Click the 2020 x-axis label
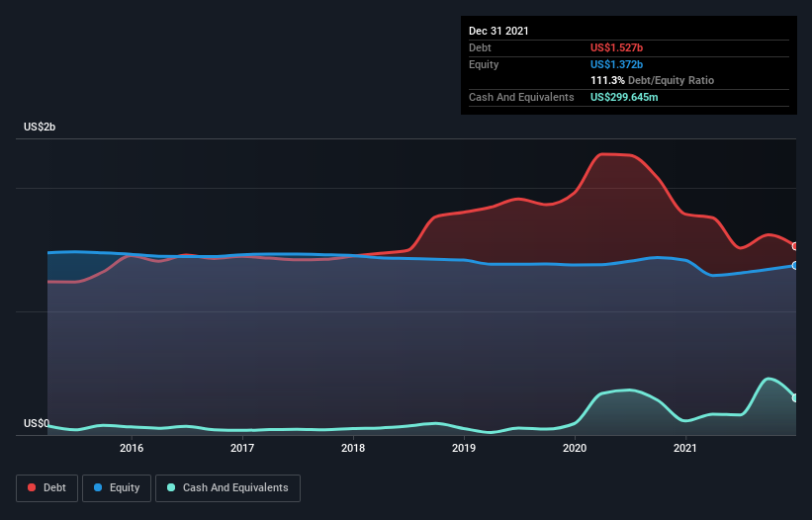The height and width of the screenshot is (520, 812). tap(575, 448)
